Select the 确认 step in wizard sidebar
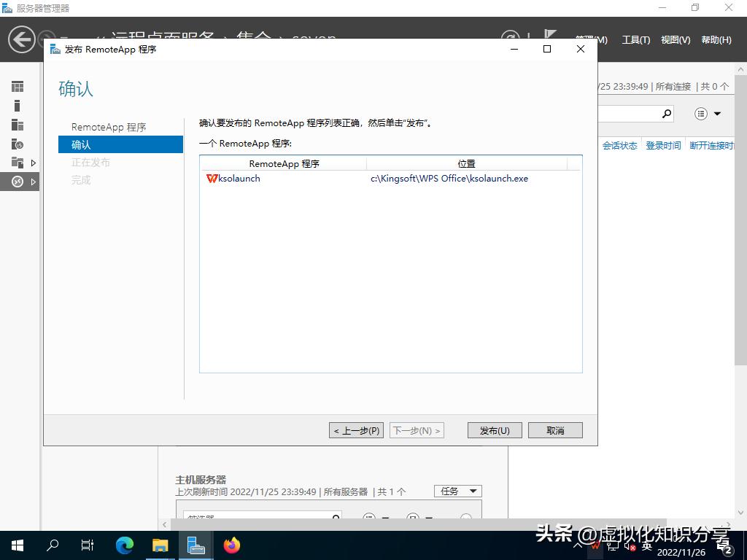 (80, 144)
